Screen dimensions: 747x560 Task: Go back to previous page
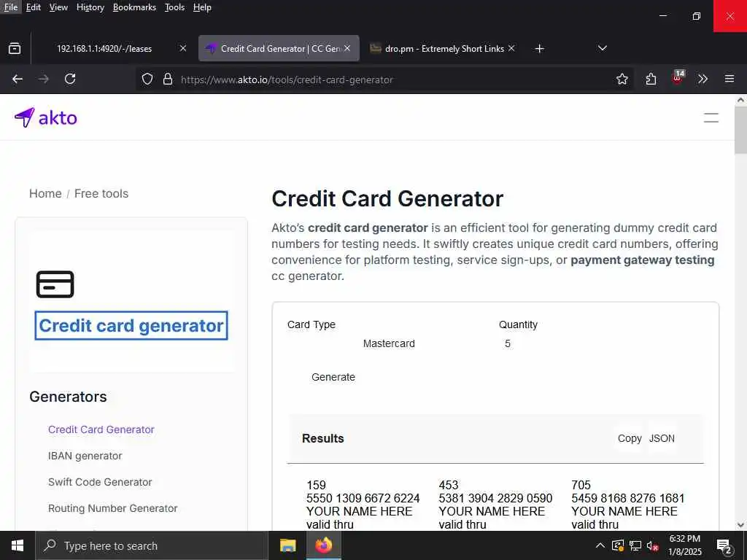(x=18, y=79)
